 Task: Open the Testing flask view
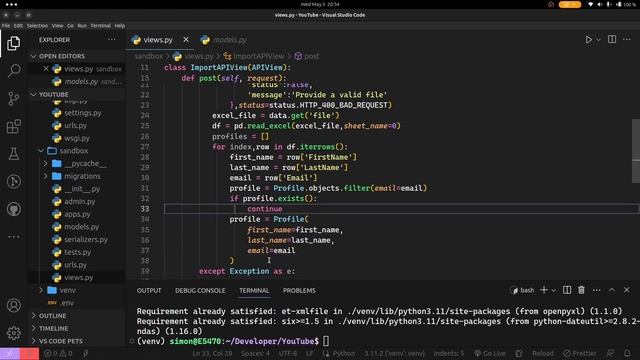(13, 154)
